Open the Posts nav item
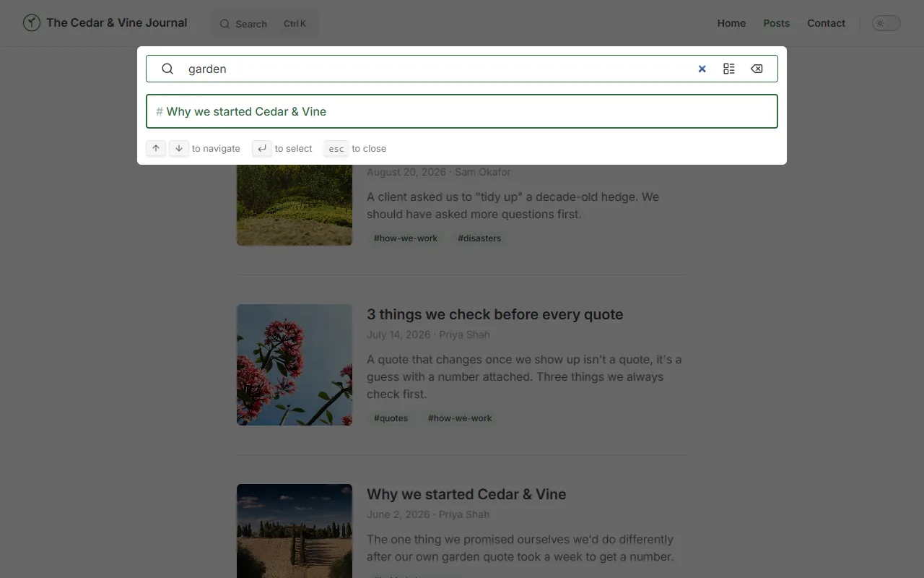 777,23
